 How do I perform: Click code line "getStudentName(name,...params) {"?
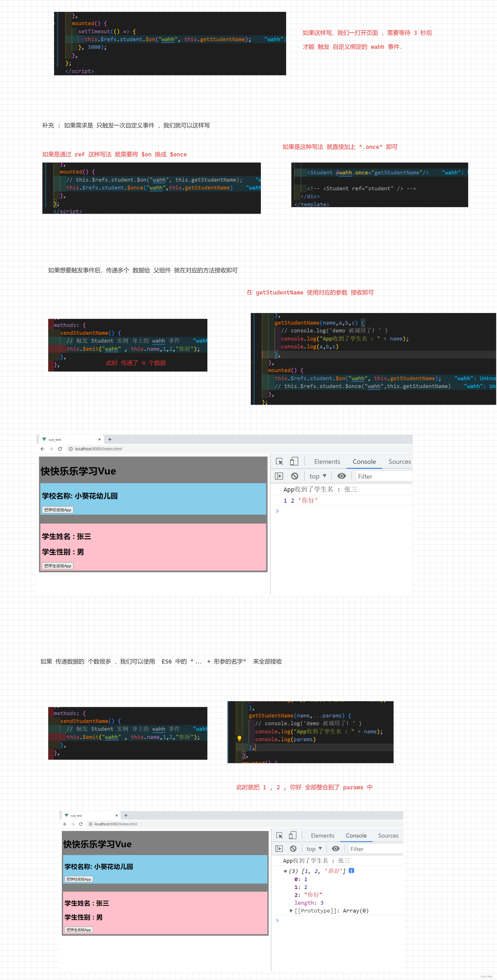300,716
